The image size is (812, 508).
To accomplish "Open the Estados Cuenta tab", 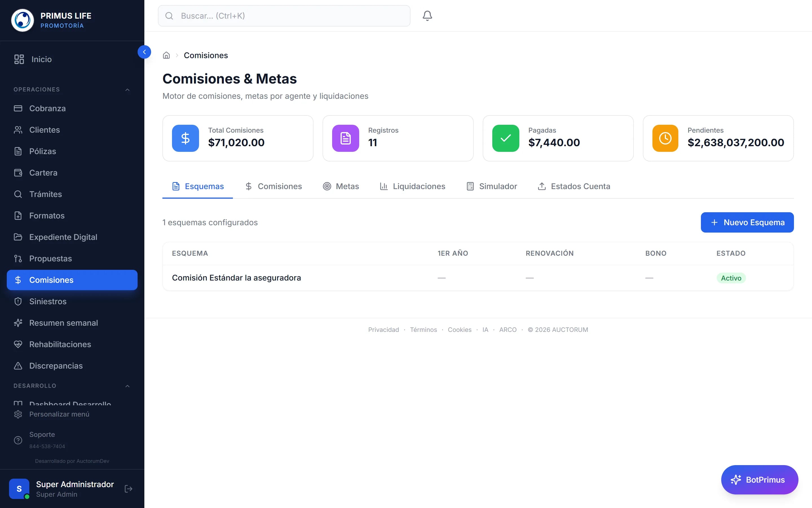I will coord(574,187).
